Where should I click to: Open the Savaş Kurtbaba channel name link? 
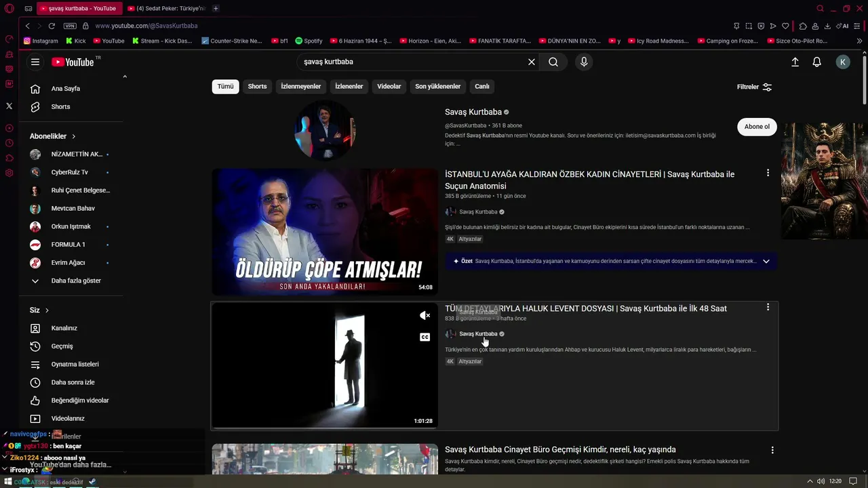[473, 112]
